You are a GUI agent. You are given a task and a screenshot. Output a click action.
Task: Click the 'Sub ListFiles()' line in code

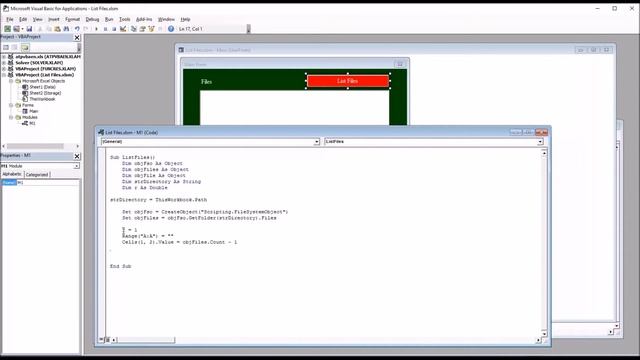click(132, 157)
